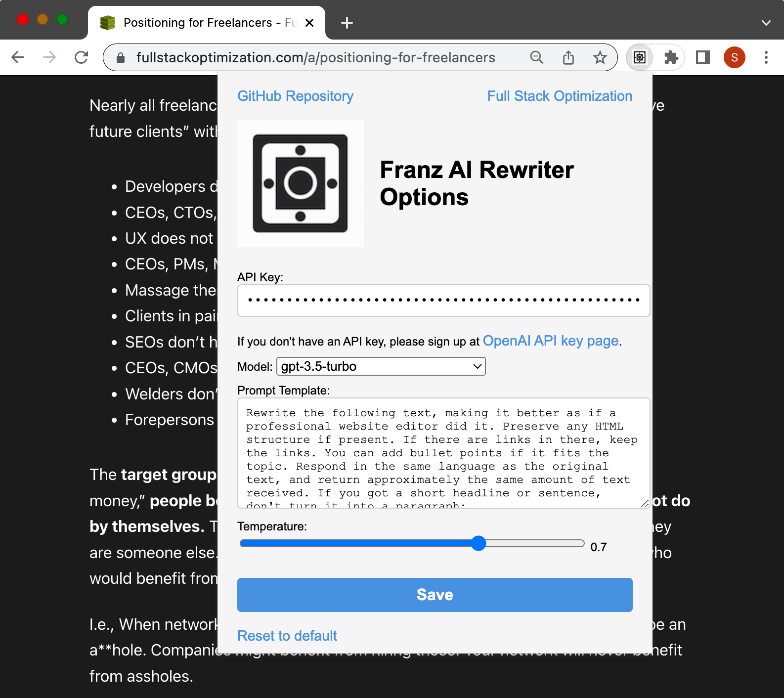
Task: Click the 'Prompt Template:' label
Action: coord(283,391)
